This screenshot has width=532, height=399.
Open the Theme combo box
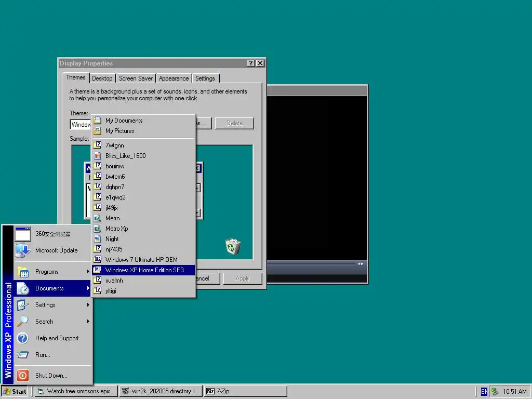coord(81,125)
